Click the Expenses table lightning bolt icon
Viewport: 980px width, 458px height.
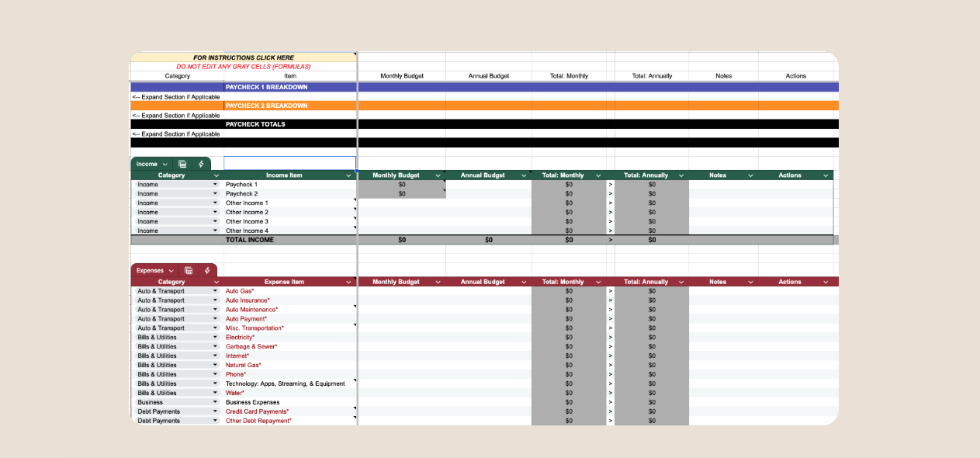(207, 270)
